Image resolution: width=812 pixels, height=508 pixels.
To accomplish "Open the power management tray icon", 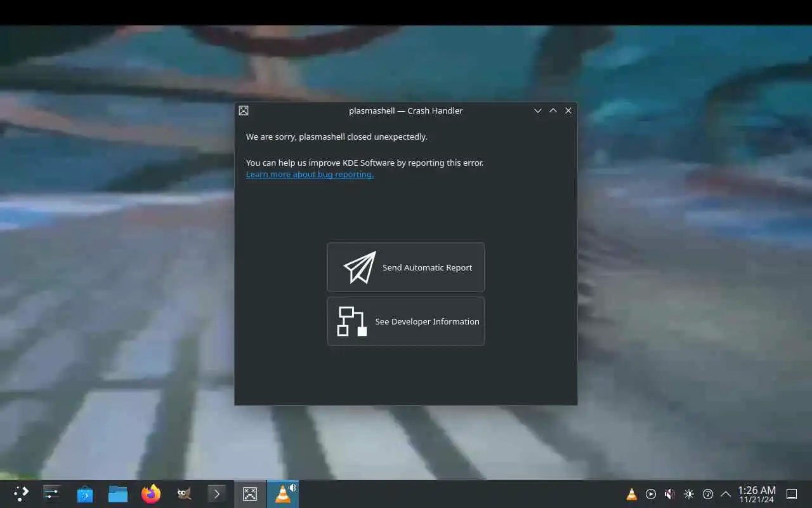I will [708, 494].
